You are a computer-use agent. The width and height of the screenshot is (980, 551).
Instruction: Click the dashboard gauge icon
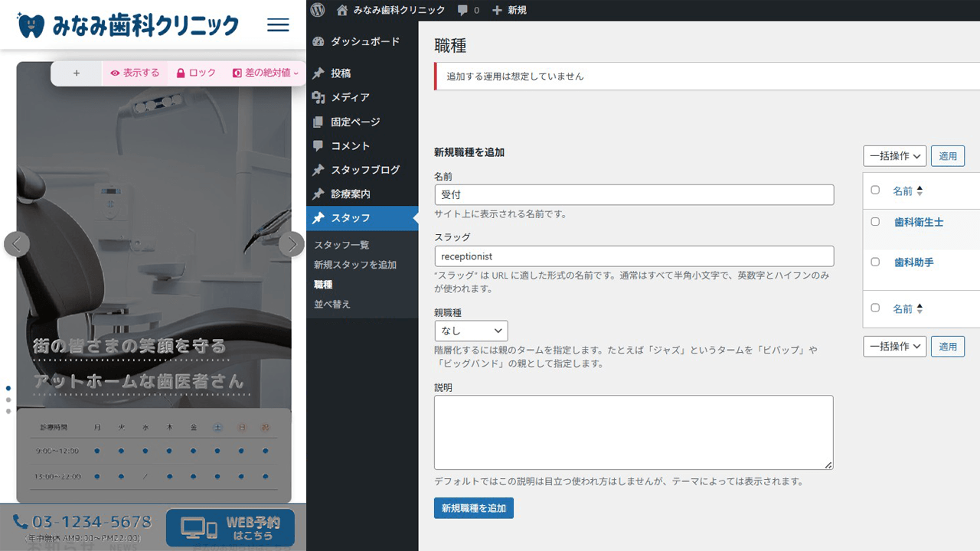318,42
